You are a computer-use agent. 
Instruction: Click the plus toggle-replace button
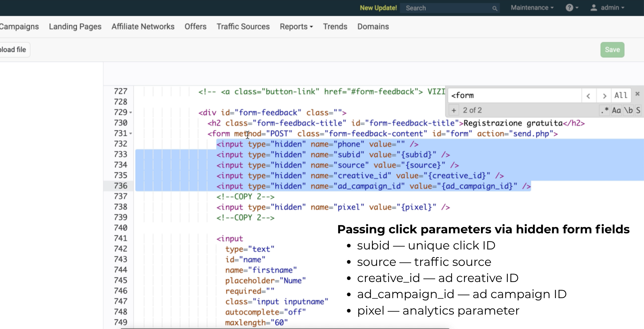click(x=453, y=110)
